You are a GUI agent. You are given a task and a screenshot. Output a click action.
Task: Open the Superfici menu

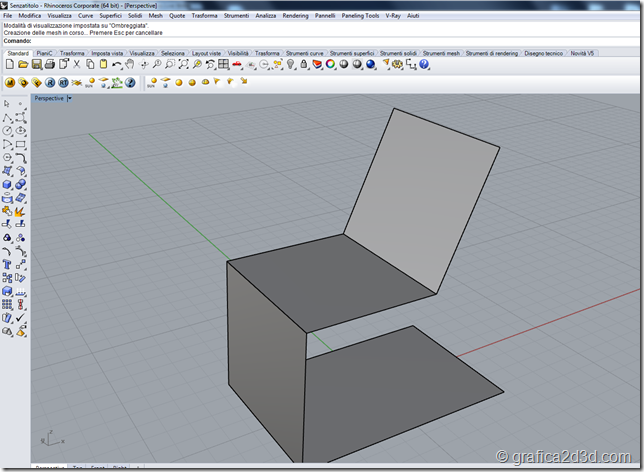pos(110,16)
